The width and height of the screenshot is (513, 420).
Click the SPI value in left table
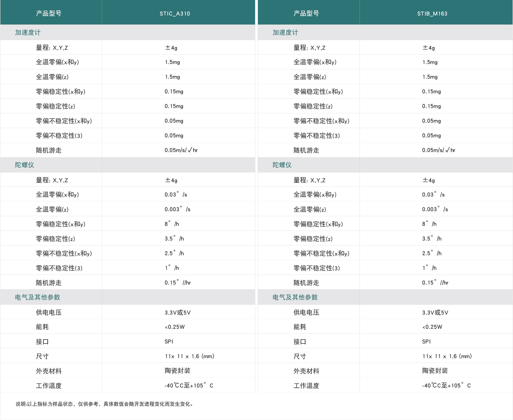click(169, 341)
